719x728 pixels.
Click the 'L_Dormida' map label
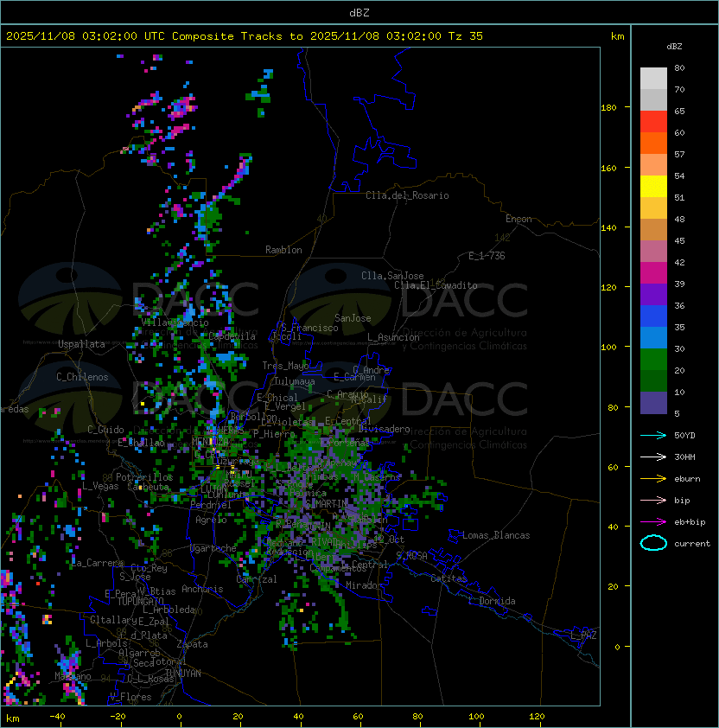pos(492,601)
